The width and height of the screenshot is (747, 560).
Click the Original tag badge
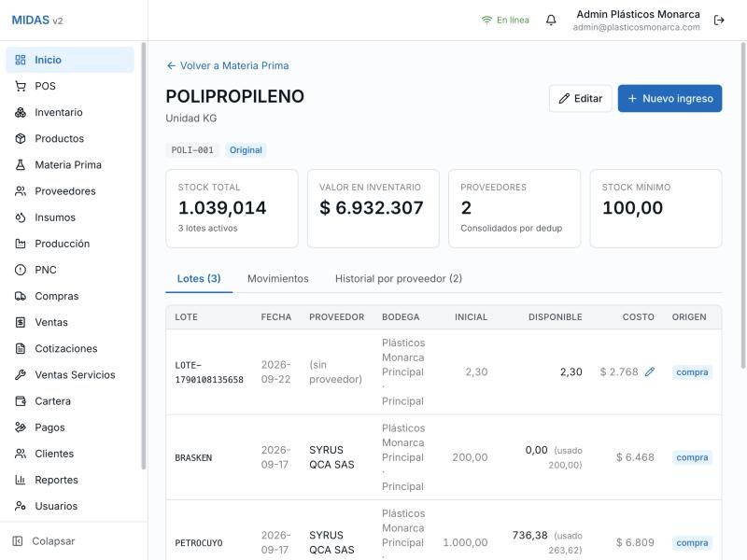click(x=246, y=150)
